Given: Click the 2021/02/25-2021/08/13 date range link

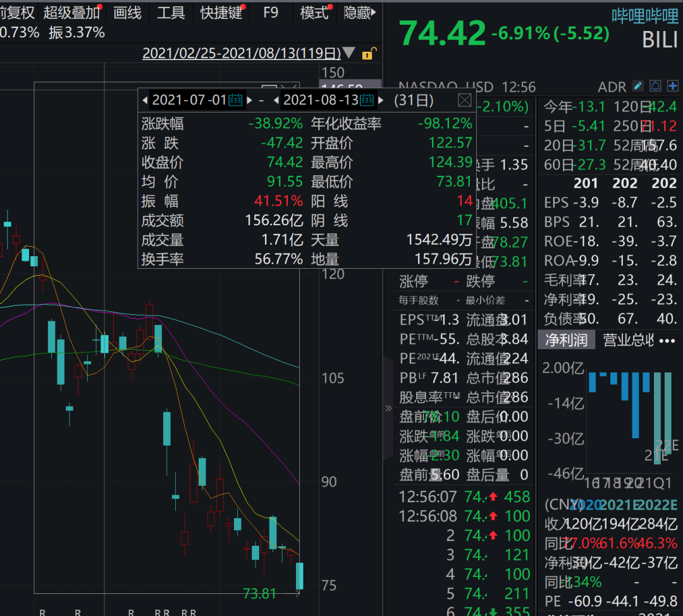Looking at the screenshot, I should click(x=241, y=54).
